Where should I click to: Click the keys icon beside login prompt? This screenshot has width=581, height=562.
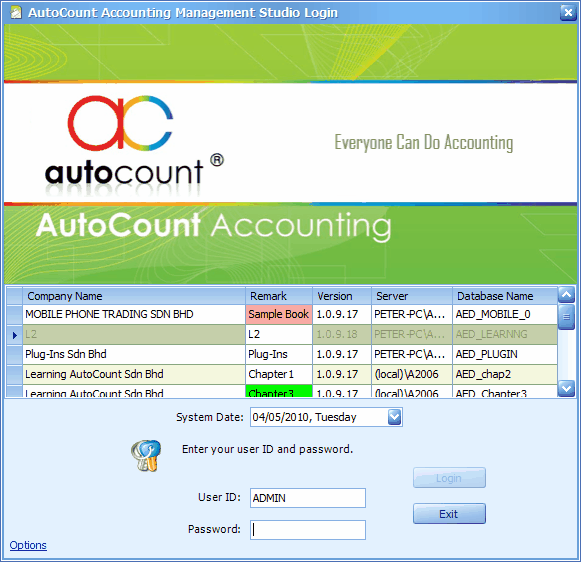click(146, 455)
